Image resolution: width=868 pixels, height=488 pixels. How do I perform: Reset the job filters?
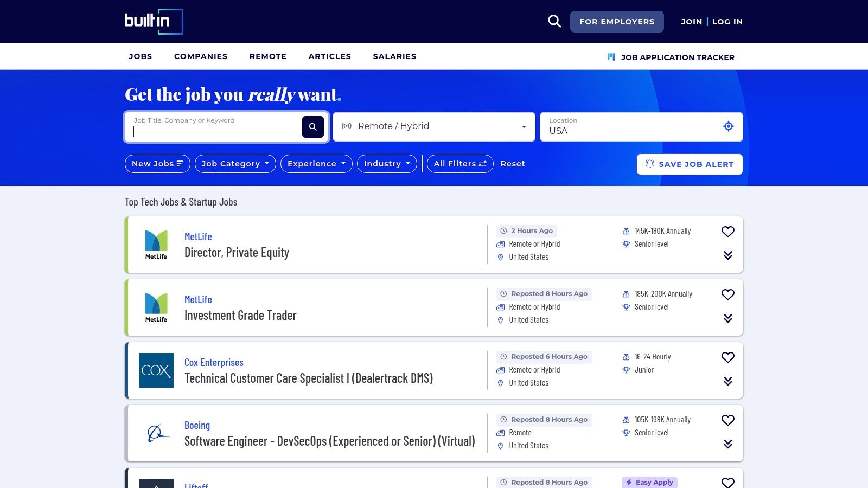point(513,164)
